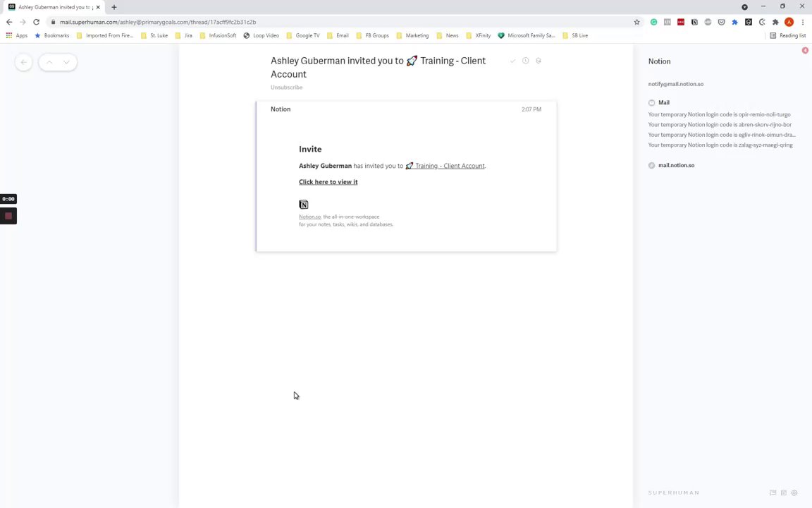Open FB Groups bookmark folder

[372, 36]
